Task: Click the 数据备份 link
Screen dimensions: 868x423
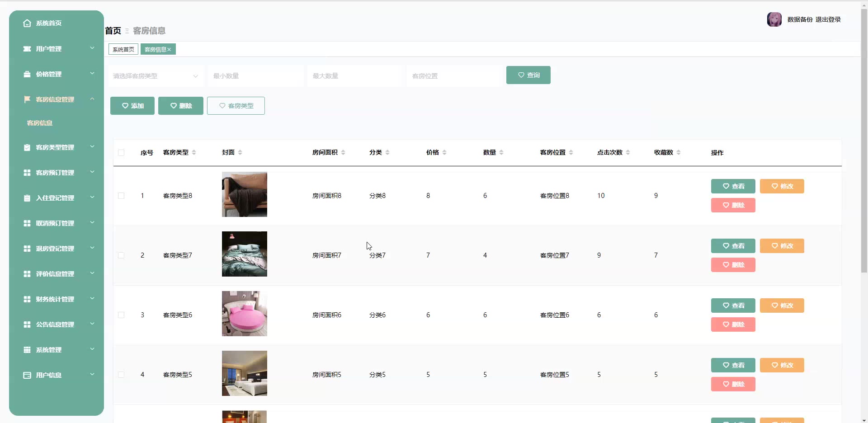Action: [800, 19]
